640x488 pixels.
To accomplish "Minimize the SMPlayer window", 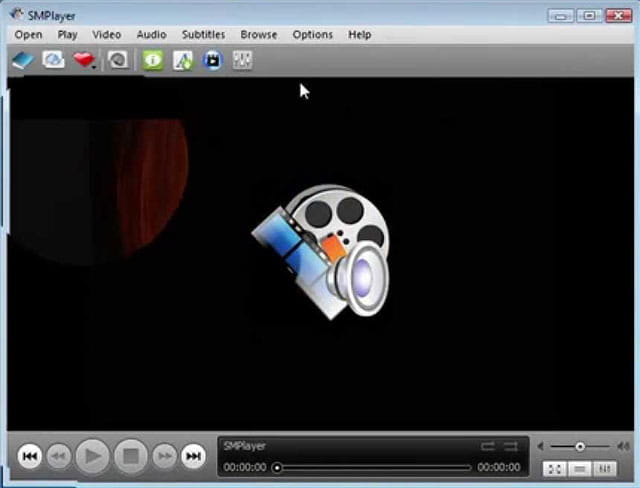I will pos(561,16).
